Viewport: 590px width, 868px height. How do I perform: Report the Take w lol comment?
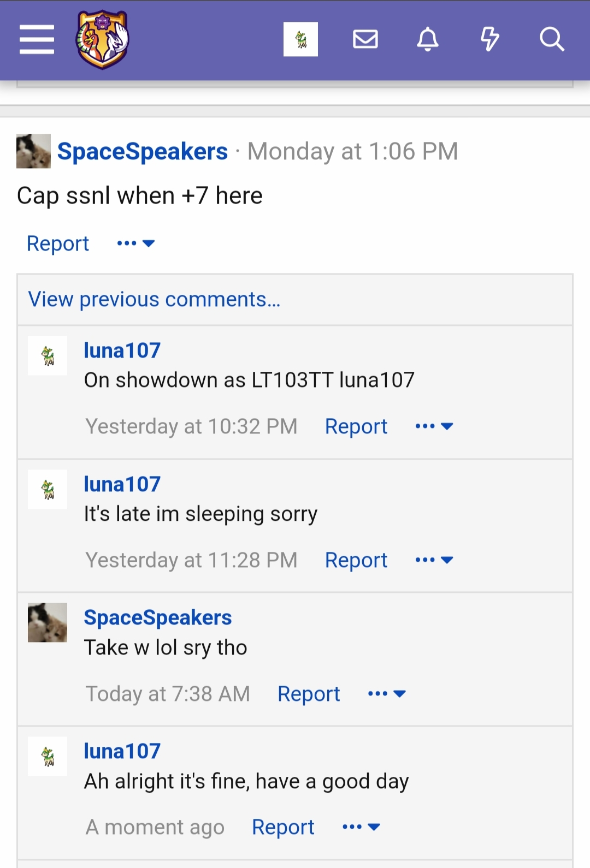pyautogui.click(x=309, y=694)
